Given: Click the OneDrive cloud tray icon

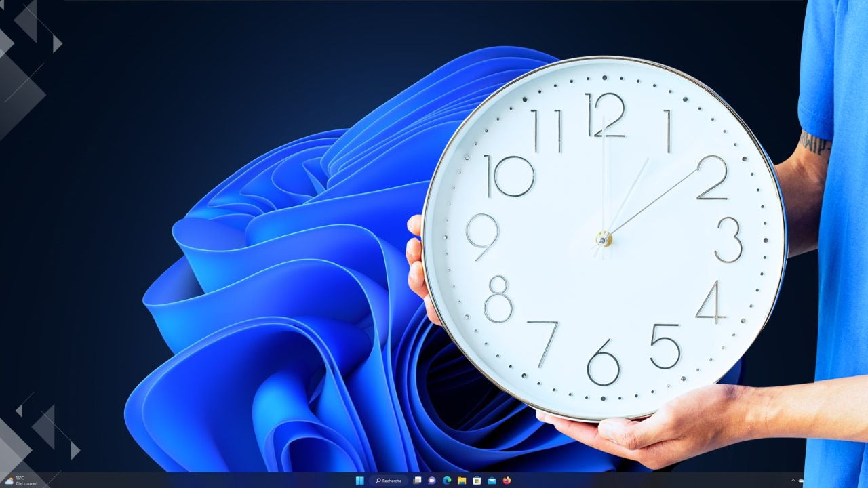Looking at the screenshot, I should pos(802,481).
